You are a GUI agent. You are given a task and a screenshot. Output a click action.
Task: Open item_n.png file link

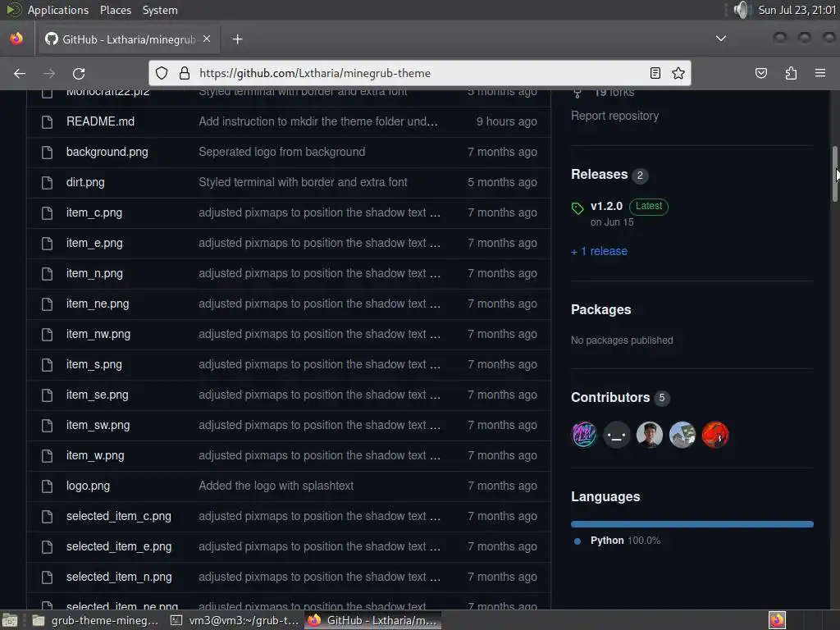(94, 273)
